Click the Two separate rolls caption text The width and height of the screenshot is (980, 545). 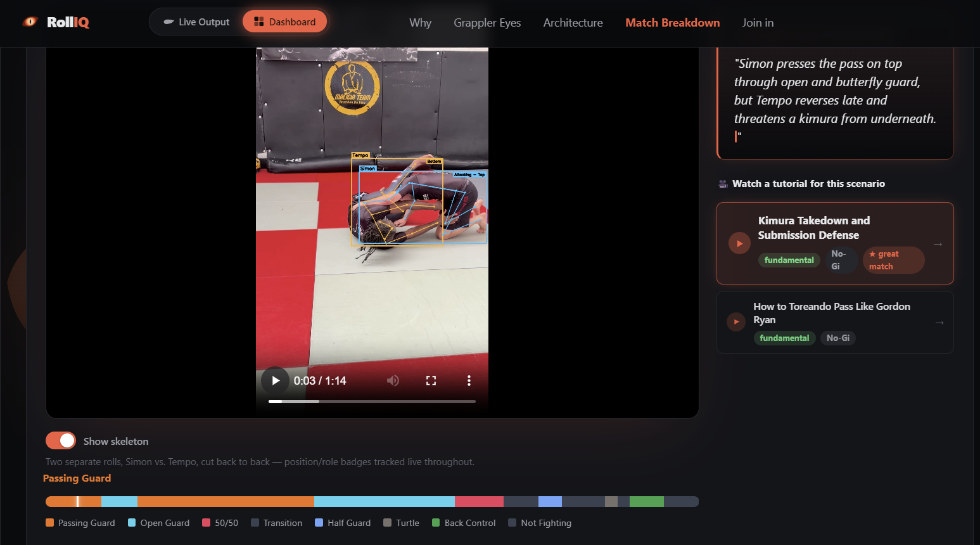pos(260,462)
